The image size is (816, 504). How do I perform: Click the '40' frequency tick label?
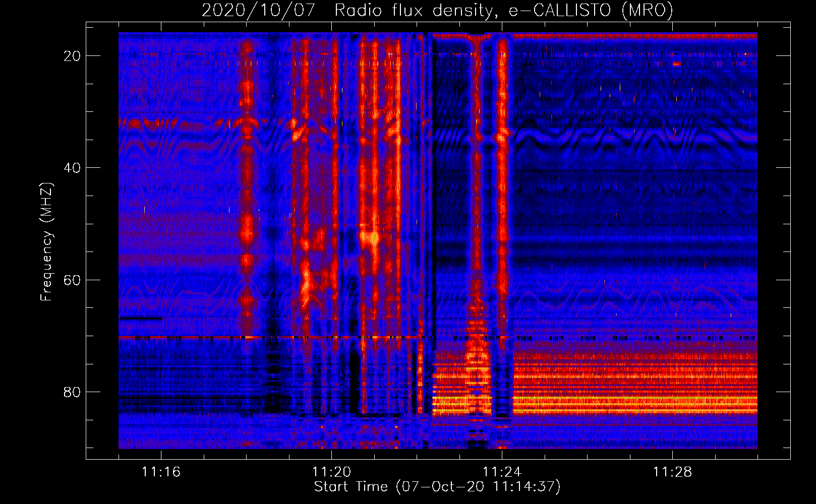pyautogui.click(x=72, y=168)
